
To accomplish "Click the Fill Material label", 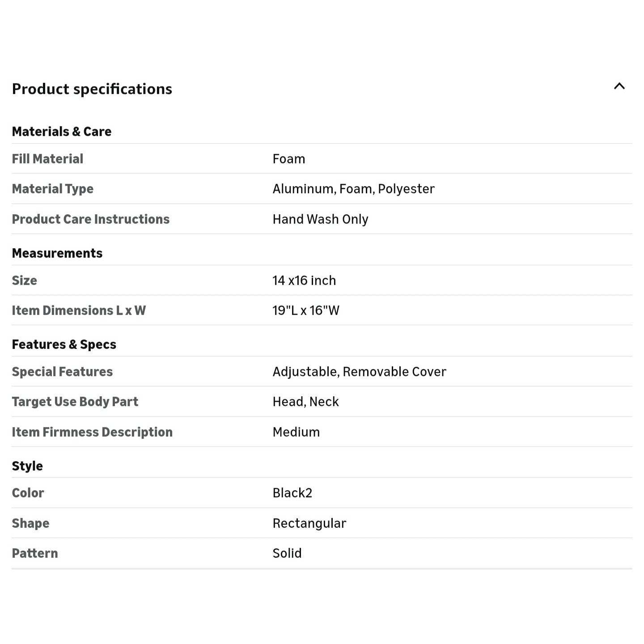I will [47, 159].
